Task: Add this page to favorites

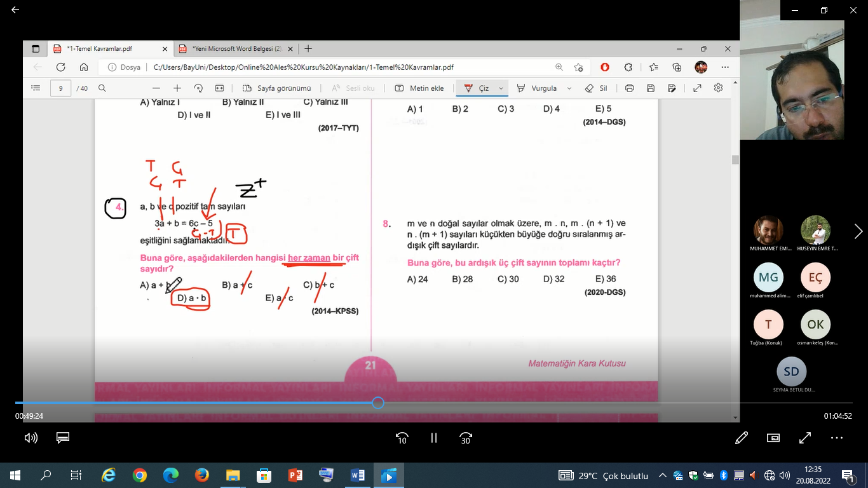Action: pyautogui.click(x=578, y=67)
